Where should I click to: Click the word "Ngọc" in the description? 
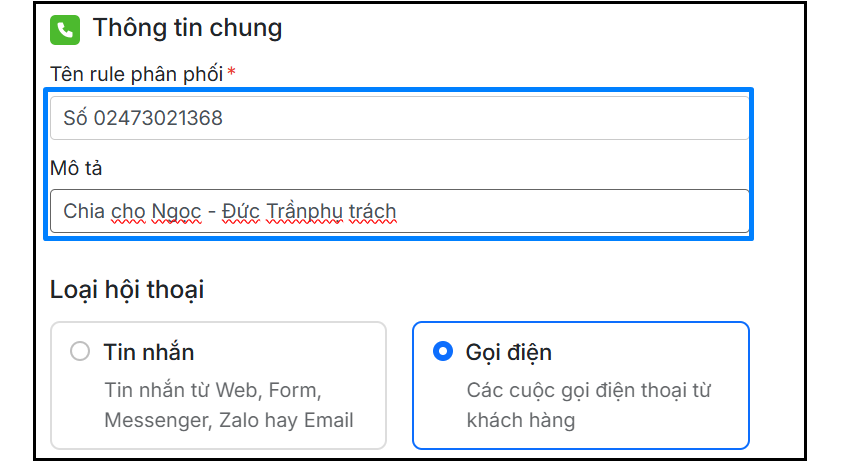click(177, 211)
